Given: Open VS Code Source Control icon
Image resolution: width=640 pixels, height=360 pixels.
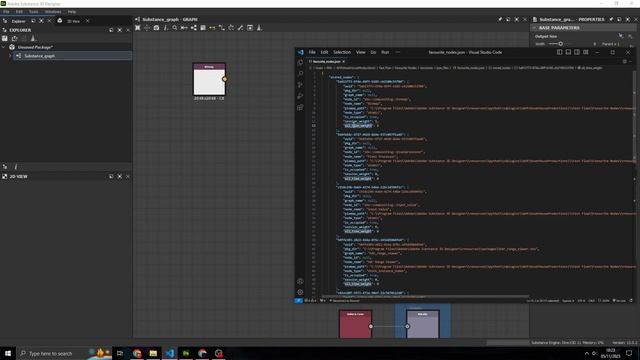Looking at the screenshot, I should [300, 85].
